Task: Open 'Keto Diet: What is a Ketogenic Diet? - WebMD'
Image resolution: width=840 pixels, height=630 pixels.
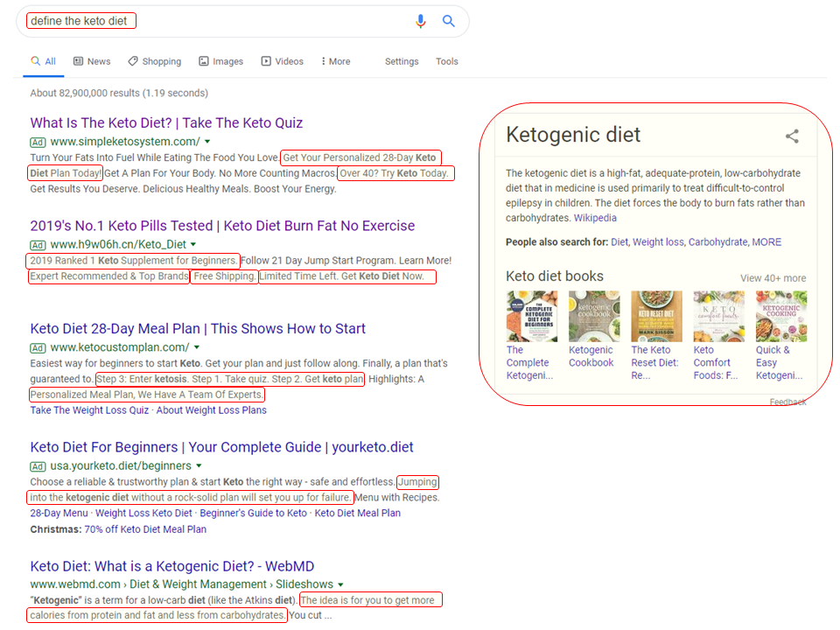Action: point(172,566)
